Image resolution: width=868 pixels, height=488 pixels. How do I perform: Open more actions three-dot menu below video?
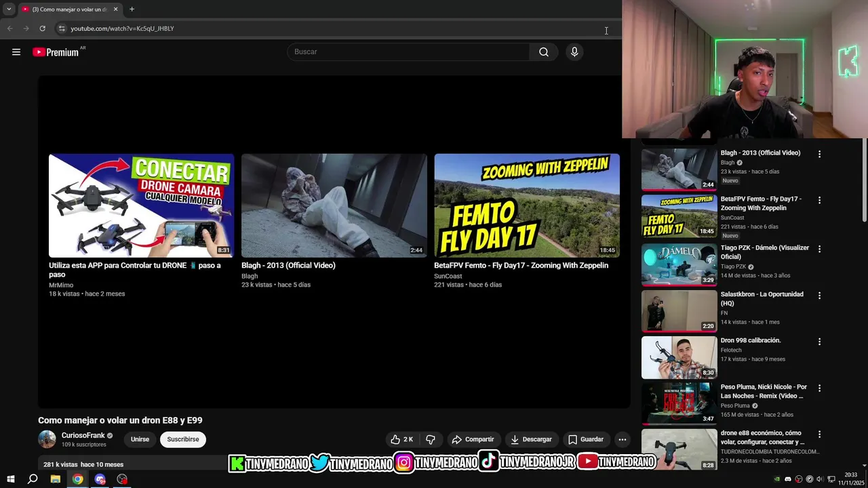(x=622, y=439)
